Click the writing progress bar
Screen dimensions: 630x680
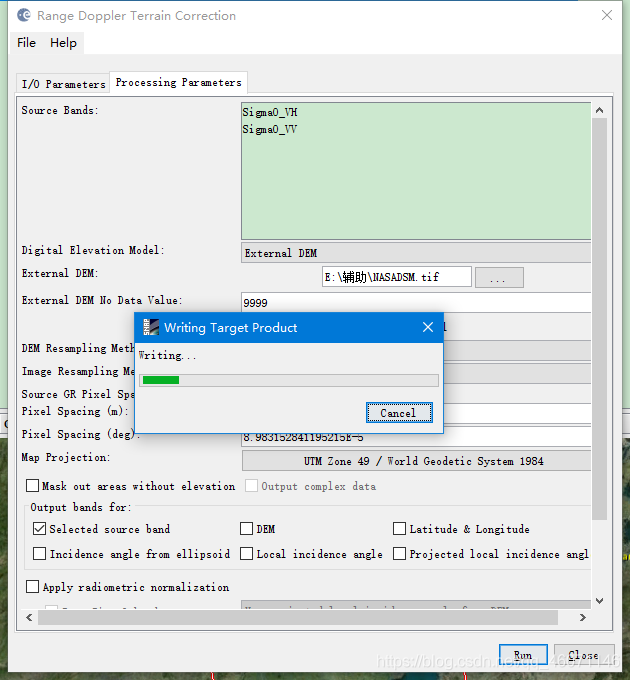(x=289, y=380)
